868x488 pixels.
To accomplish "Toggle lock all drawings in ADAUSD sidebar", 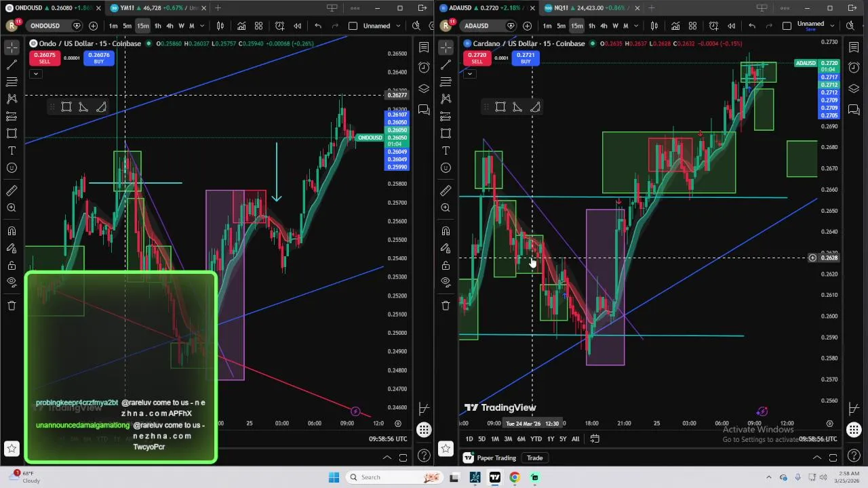I will [x=446, y=265].
